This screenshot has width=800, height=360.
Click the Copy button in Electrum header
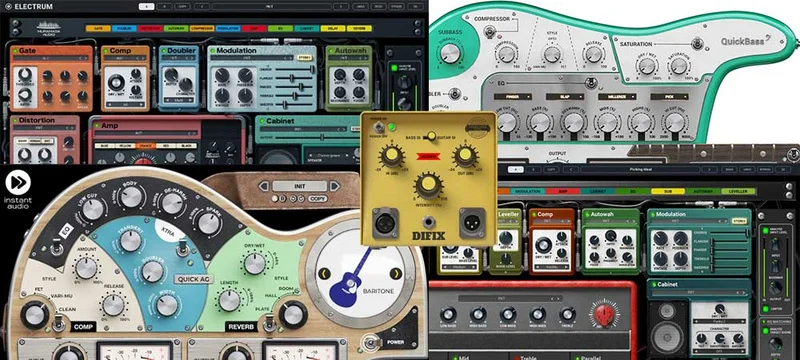tap(182, 7)
